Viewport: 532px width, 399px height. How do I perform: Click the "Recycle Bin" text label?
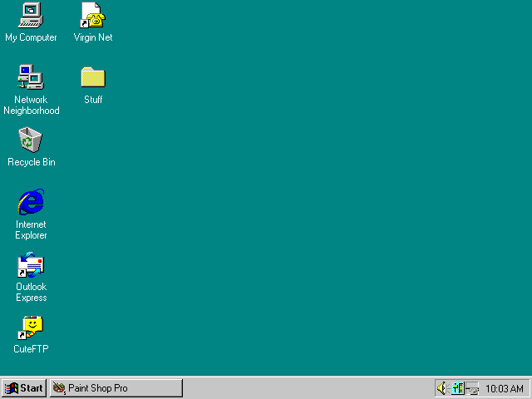[31, 162]
